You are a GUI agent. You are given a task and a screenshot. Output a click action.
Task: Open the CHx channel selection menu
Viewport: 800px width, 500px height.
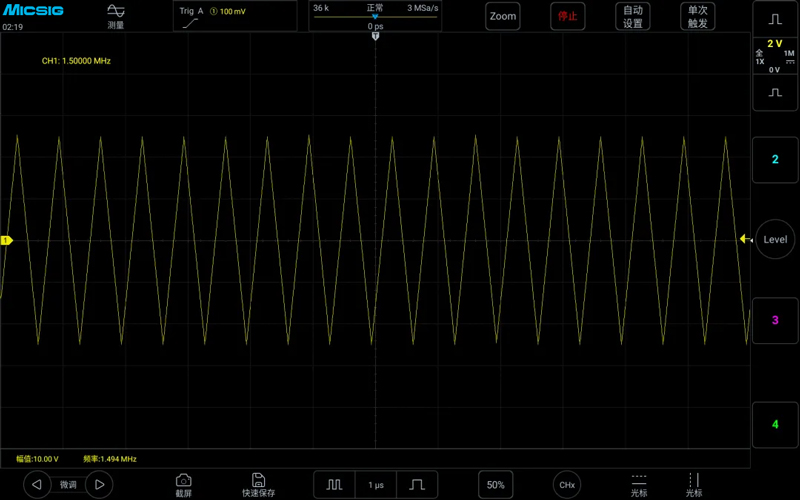(567, 485)
